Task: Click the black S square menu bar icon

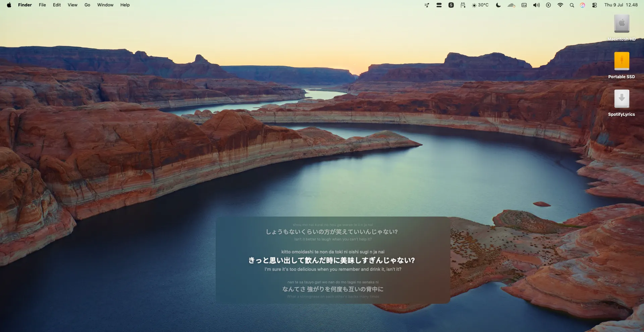Action: [x=451, y=5]
